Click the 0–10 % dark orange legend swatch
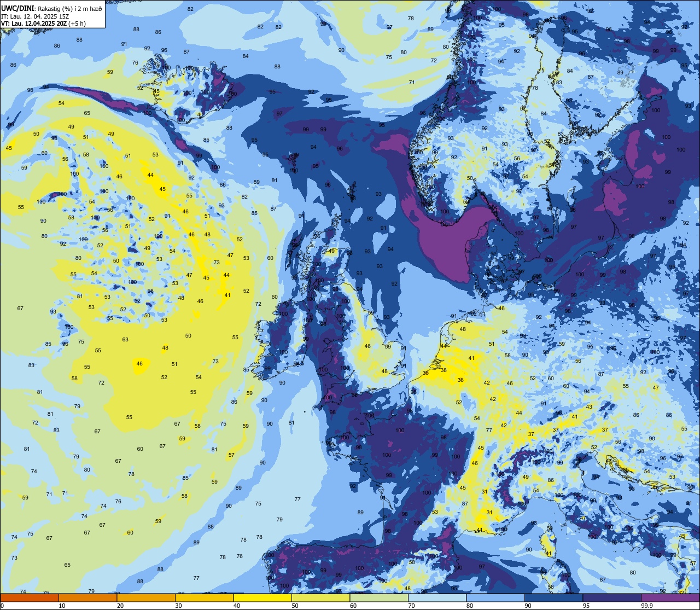The height and width of the screenshot is (610, 700). (x=30, y=597)
